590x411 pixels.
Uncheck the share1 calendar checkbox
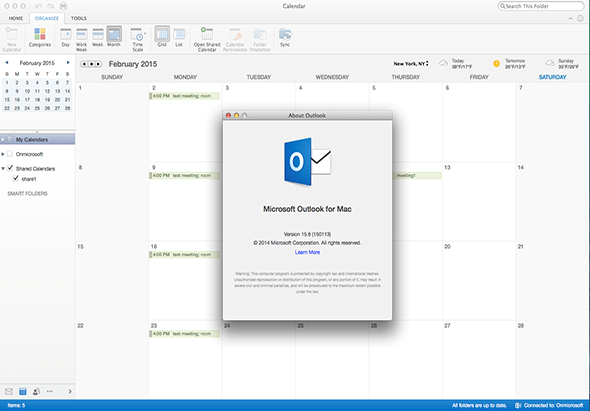point(15,178)
